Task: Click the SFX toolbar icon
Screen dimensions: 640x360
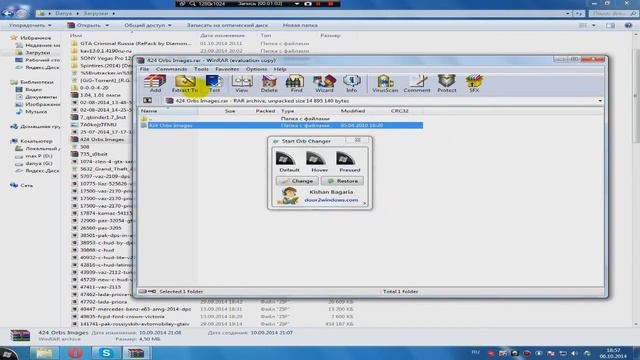Action: [474, 83]
